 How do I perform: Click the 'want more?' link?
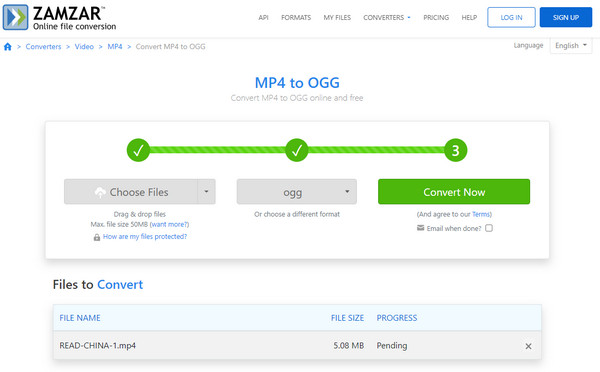click(170, 224)
